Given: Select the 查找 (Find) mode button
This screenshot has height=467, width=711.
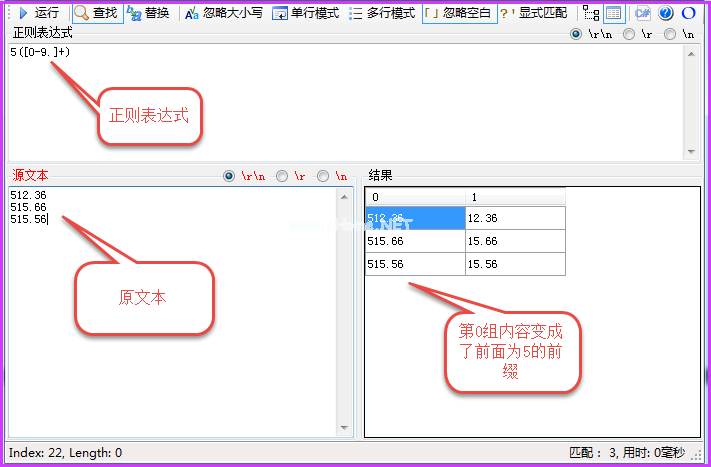Looking at the screenshot, I should [97, 13].
